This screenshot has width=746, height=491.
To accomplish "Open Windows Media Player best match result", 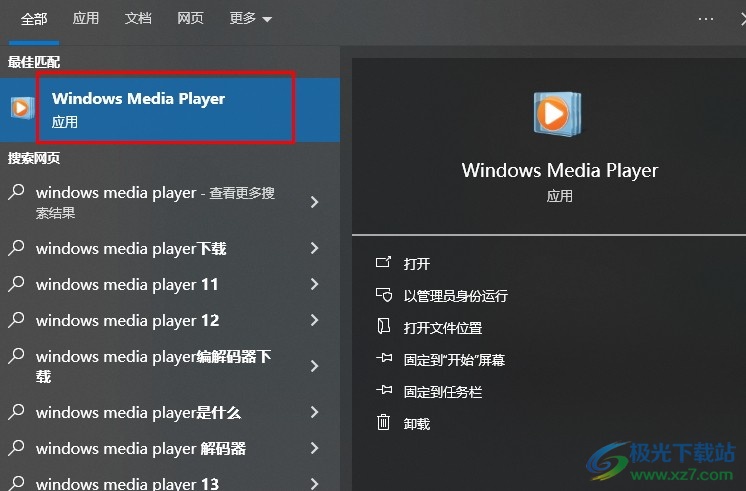I will [x=169, y=110].
